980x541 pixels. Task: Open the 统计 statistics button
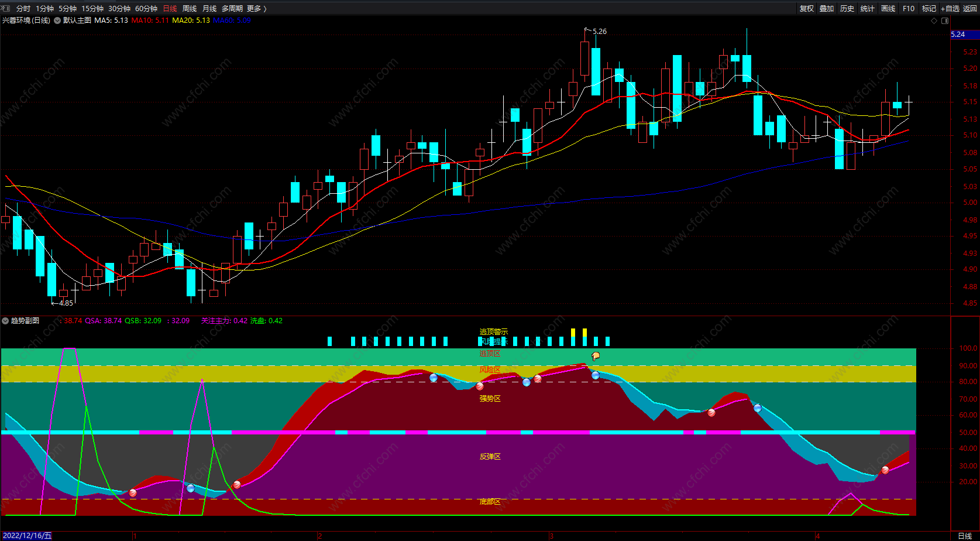(x=868, y=9)
